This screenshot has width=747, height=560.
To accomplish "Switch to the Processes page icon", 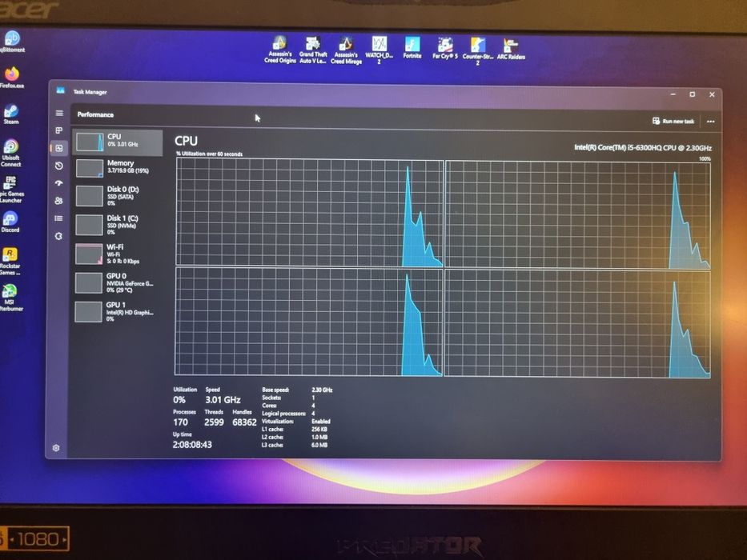I will coord(59,130).
